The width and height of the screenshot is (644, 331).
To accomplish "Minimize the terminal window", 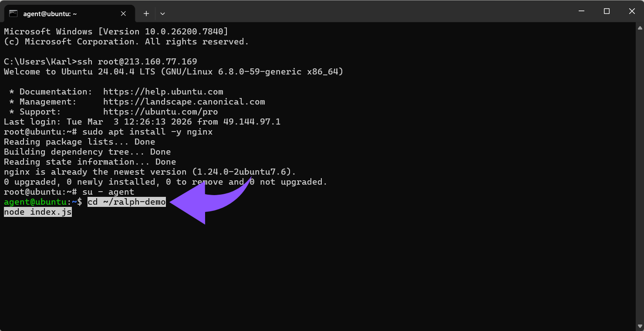I will [x=581, y=11].
